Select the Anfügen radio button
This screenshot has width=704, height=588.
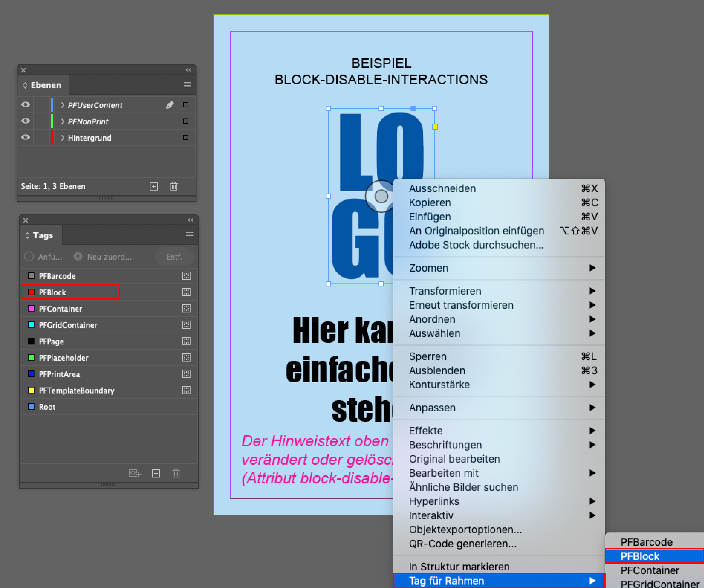click(29, 257)
